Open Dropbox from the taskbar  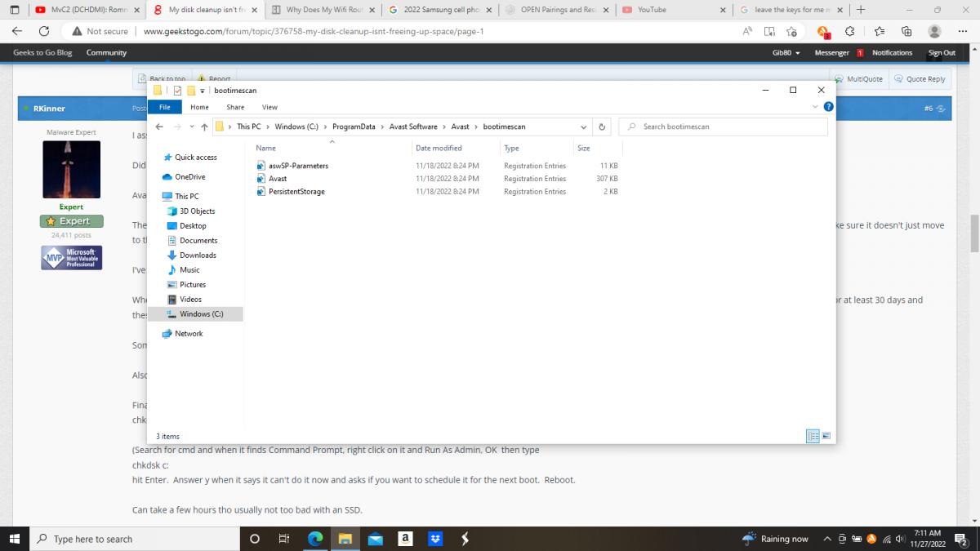click(434, 539)
